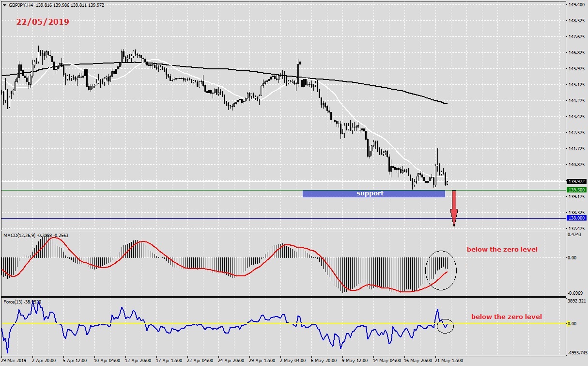Screen dimensions: 588x366
Task: Click the 148.525 price axis label
Action: 576,20
